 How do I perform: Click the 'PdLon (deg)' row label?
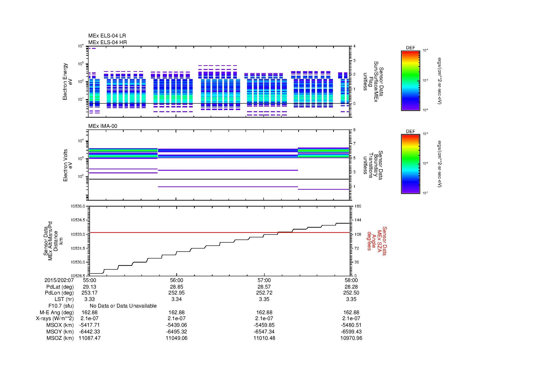tap(59, 293)
